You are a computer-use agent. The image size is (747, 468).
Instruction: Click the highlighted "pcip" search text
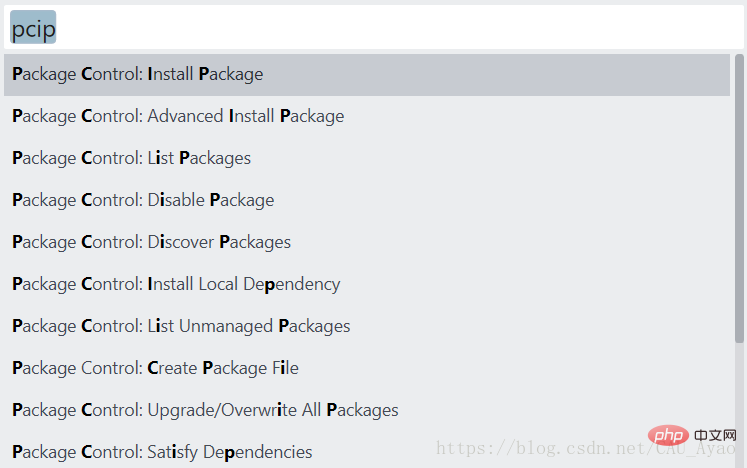[x=33, y=29]
